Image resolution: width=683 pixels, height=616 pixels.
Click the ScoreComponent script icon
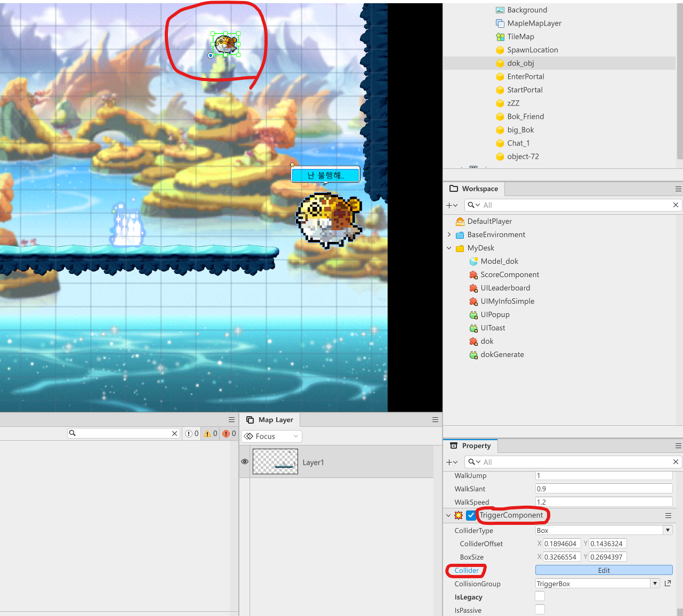(x=473, y=274)
